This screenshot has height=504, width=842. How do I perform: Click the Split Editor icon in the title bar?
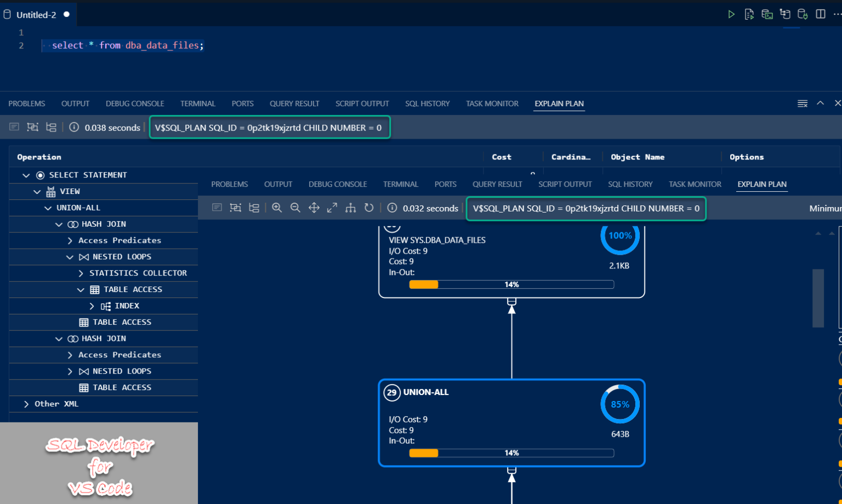pos(821,14)
